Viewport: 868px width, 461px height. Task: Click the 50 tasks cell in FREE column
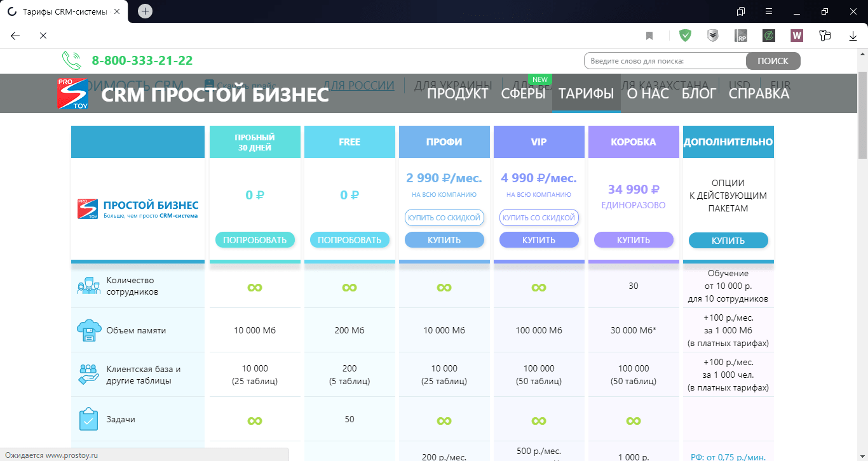[x=349, y=419]
